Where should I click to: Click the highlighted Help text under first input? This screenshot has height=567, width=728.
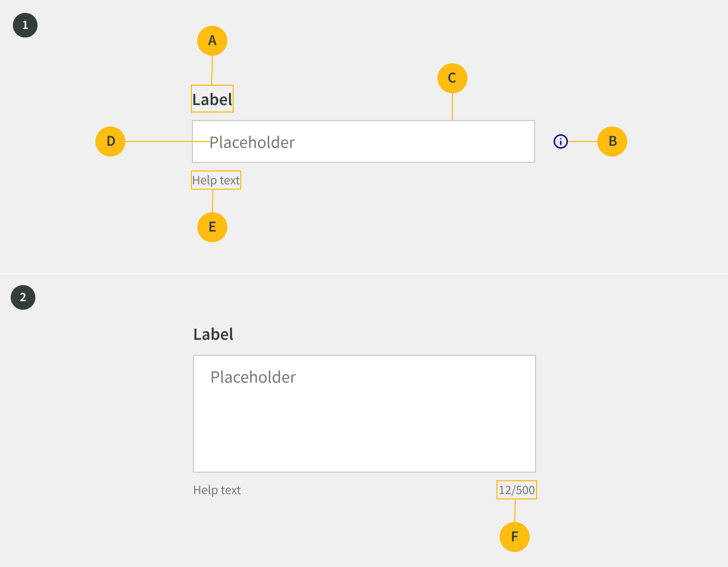tap(216, 180)
